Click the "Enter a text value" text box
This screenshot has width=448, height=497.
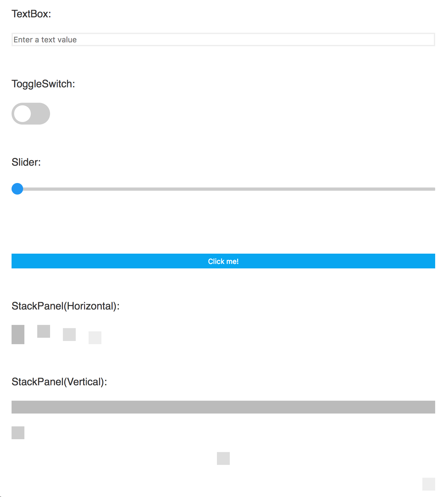tap(223, 39)
